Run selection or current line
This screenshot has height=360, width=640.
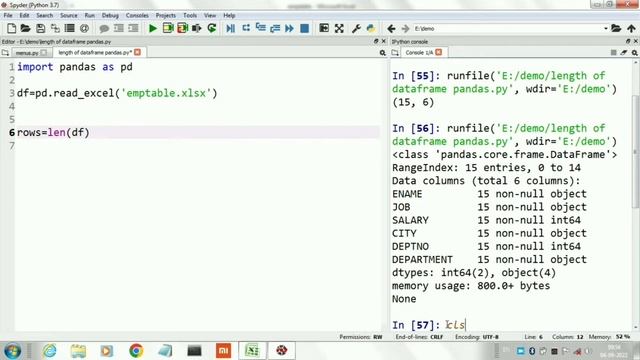pyautogui.click(x=197, y=28)
